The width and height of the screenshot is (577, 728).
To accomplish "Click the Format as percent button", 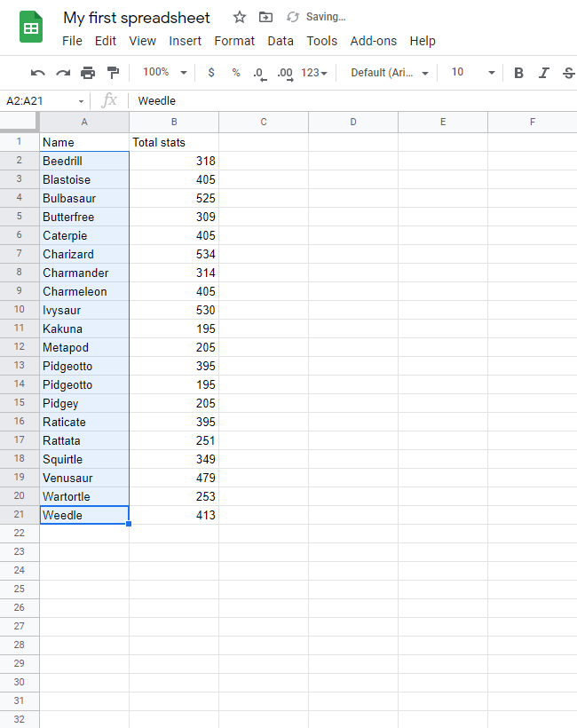I will click(236, 73).
